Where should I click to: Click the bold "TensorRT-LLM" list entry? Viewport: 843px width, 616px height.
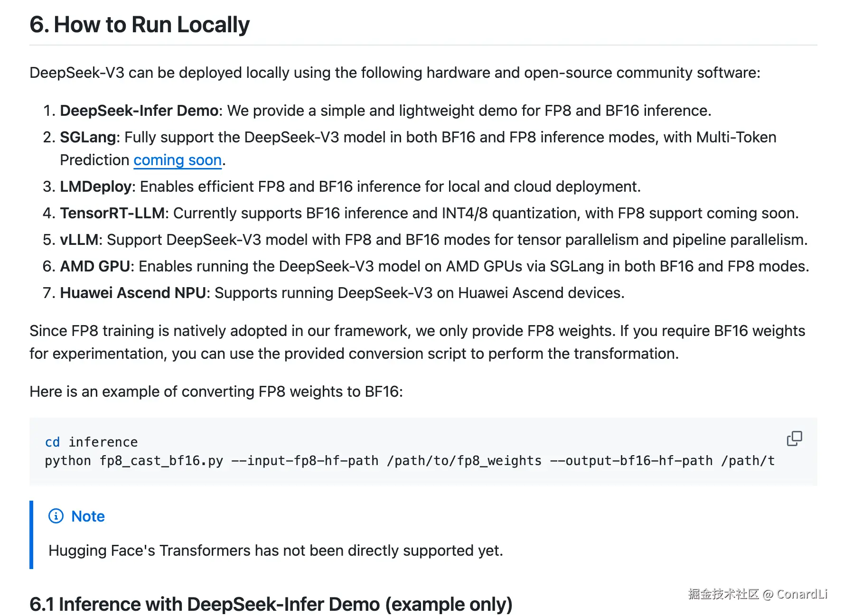click(112, 213)
